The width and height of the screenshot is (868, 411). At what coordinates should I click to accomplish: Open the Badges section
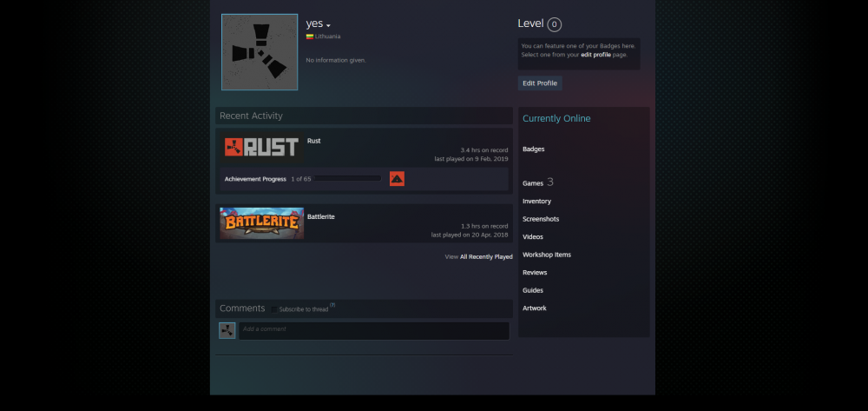point(534,149)
